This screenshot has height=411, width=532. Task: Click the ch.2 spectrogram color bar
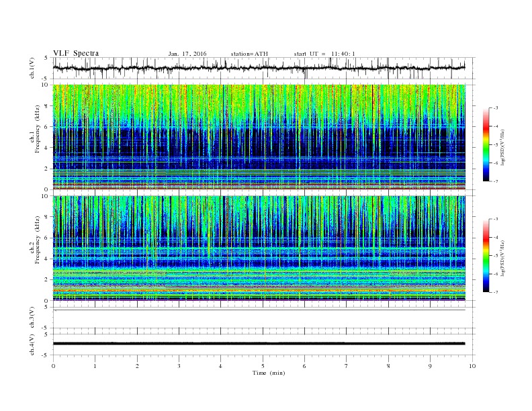tap(486, 256)
